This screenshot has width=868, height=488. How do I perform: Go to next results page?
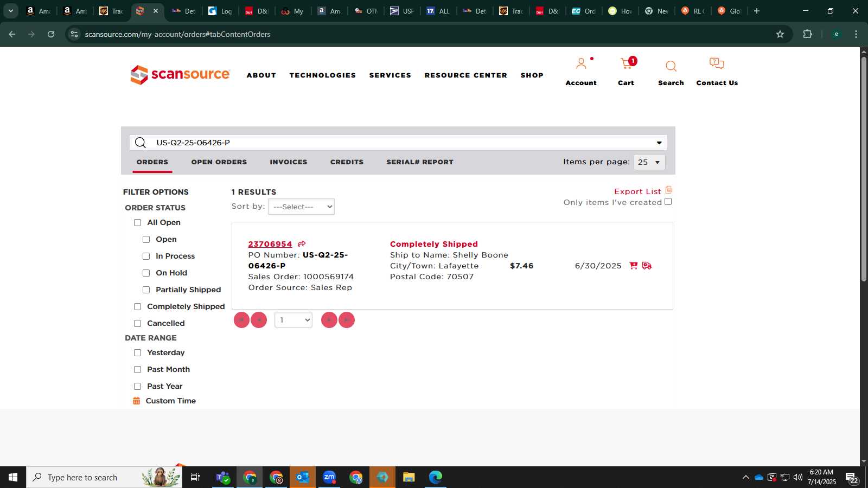(x=329, y=320)
